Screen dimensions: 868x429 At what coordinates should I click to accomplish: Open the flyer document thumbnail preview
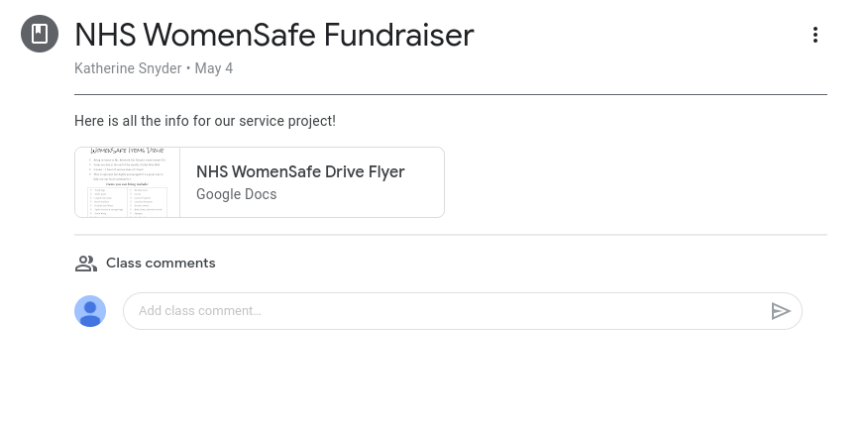128,182
